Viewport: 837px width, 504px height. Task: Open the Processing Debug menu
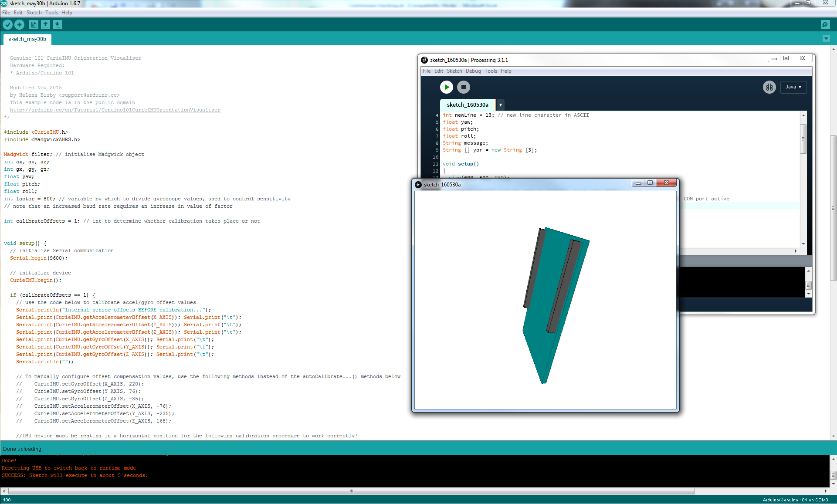pos(473,71)
